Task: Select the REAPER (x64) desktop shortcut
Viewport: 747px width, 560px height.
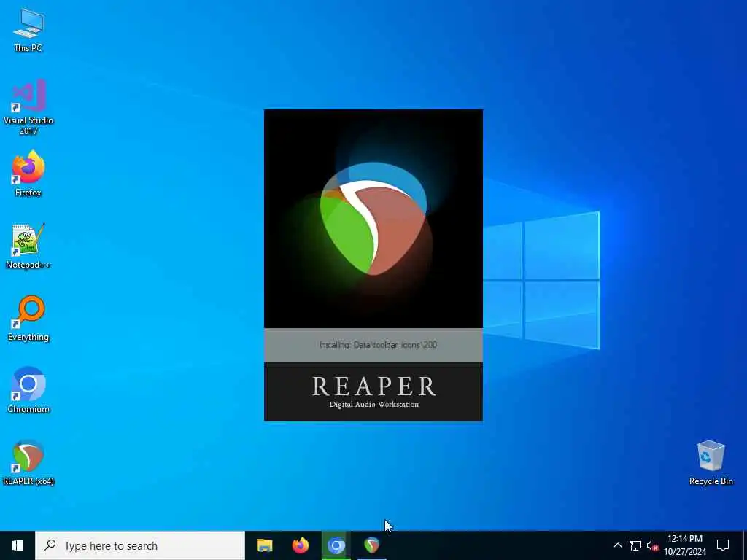Action: coord(28,462)
